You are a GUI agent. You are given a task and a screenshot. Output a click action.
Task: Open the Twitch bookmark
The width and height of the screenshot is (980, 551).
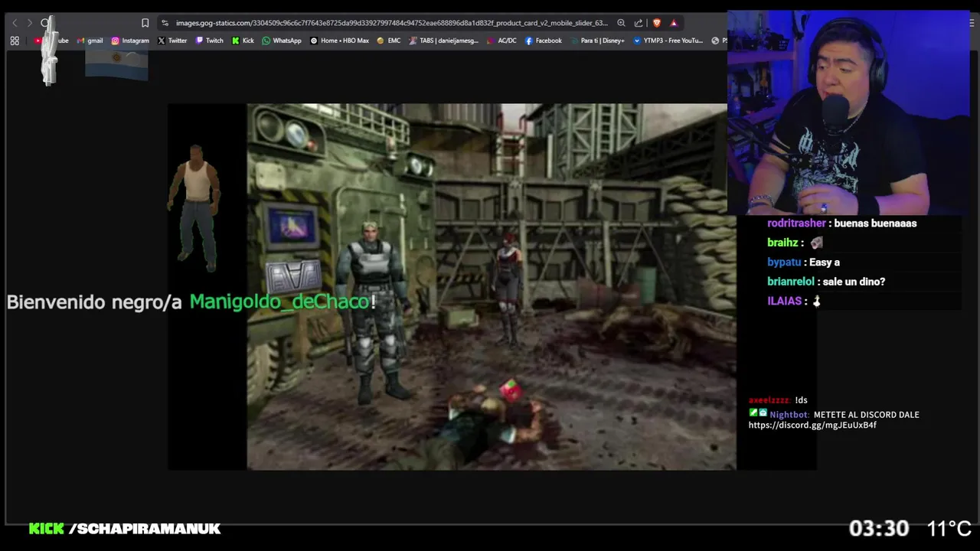[x=210, y=41]
